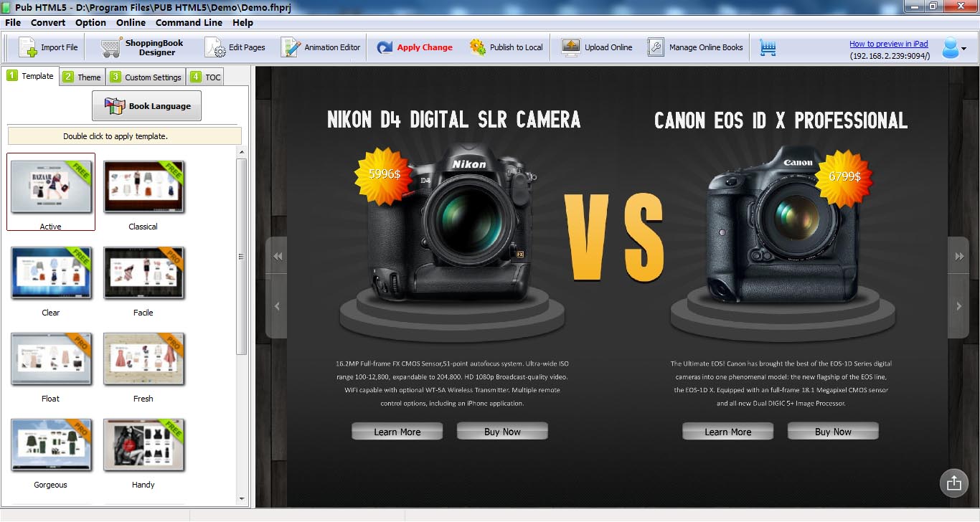Viewport: 980px width, 522px height.
Task: Click Learn More under Canon EOS
Action: 728,431
